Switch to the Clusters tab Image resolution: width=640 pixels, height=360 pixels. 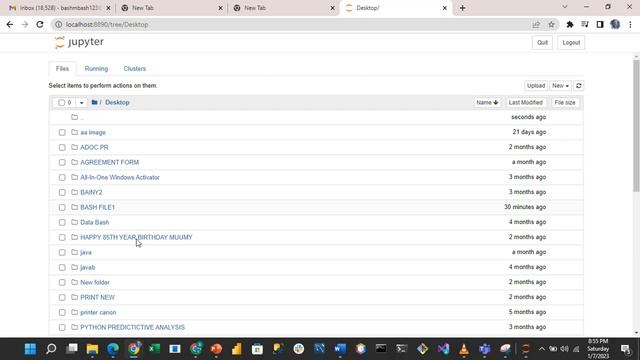coord(135,69)
